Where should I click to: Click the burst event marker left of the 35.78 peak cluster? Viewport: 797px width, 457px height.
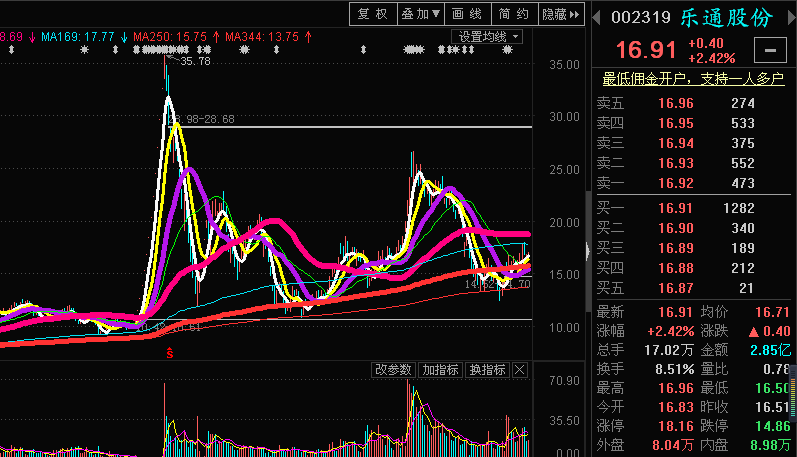(x=84, y=50)
